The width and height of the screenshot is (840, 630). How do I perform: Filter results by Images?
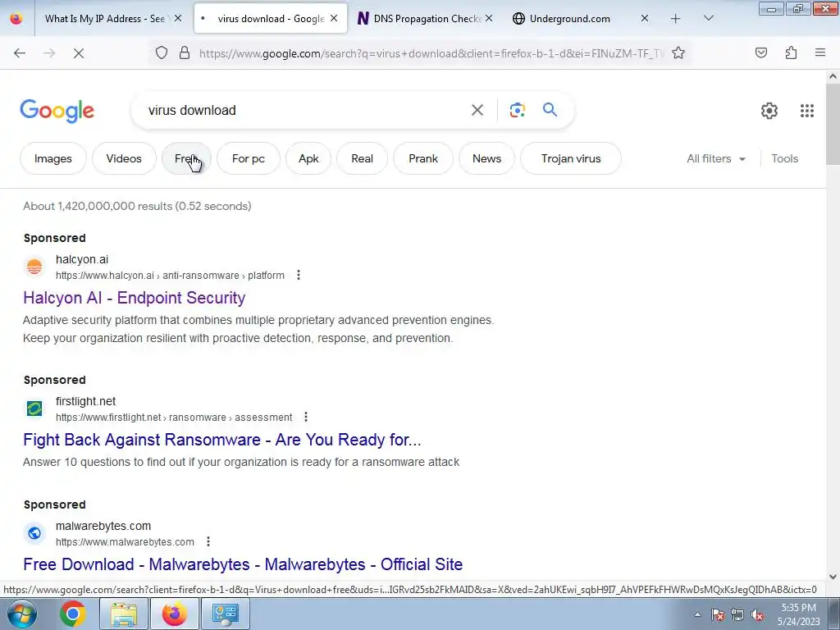(x=53, y=158)
